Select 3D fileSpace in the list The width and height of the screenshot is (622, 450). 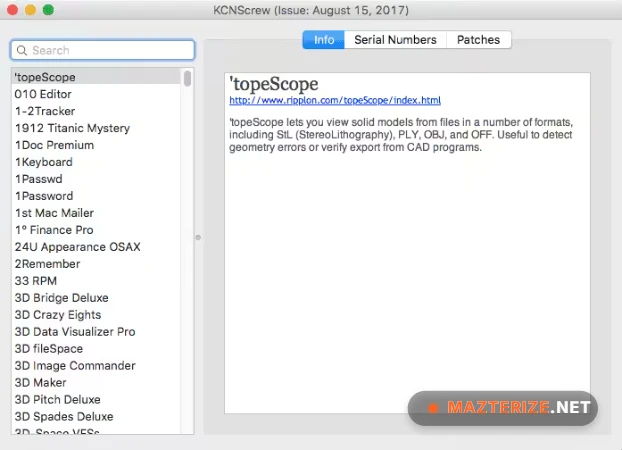[96, 349]
